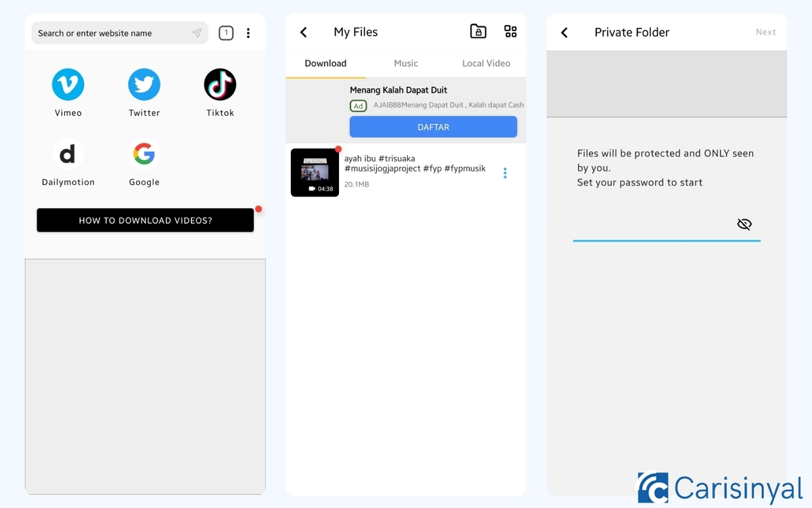Tap the paper plane go icon
812x508 pixels.
197,33
